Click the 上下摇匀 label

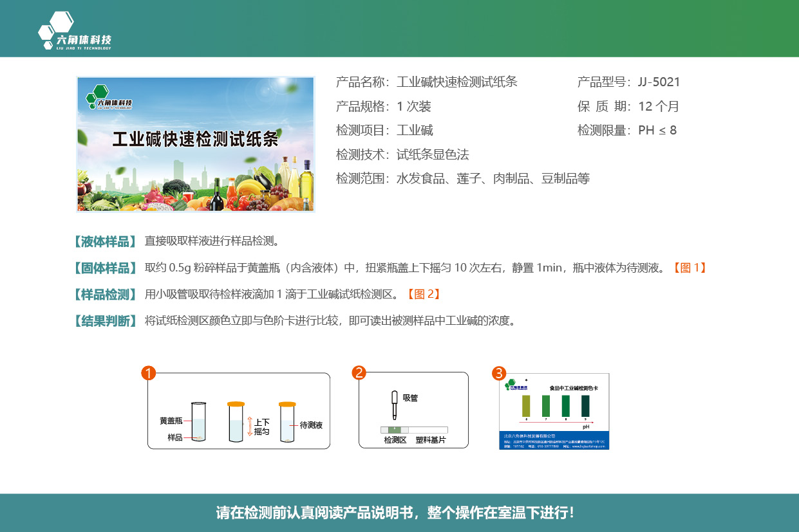tap(262, 427)
